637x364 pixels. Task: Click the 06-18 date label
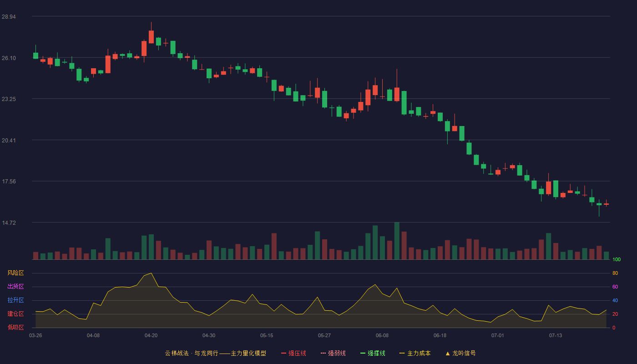coord(440,335)
